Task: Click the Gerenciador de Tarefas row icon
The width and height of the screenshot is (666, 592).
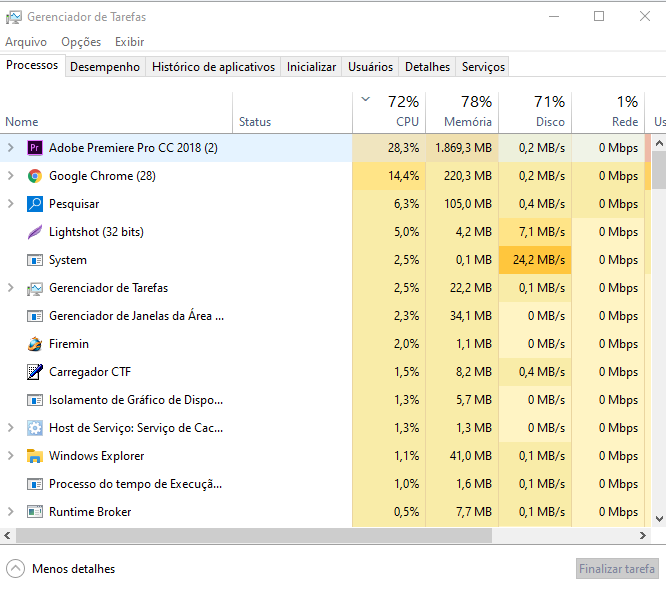Action: [x=35, y=288]
